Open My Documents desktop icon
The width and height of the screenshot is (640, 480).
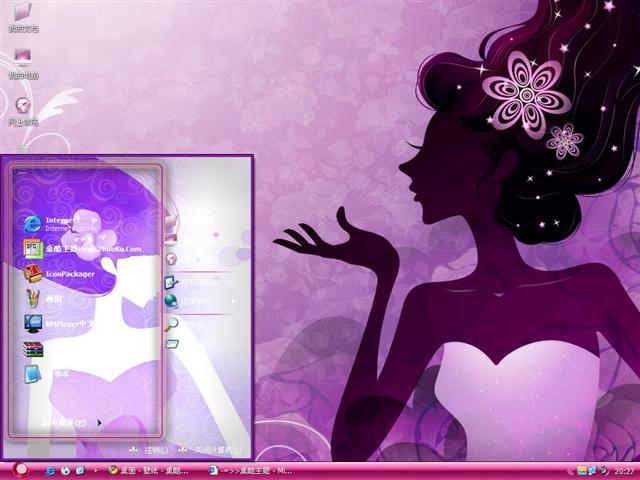[x=23, y=17]
